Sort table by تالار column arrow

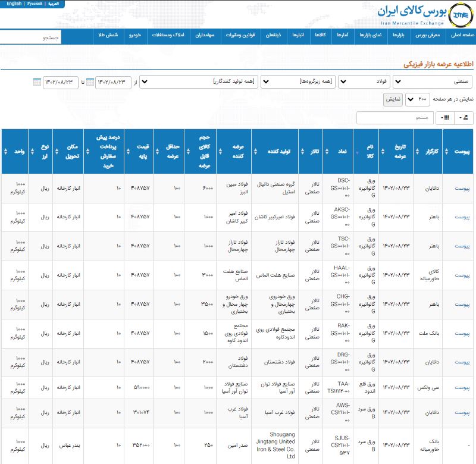pyautogui.click(x=302, y=151)
